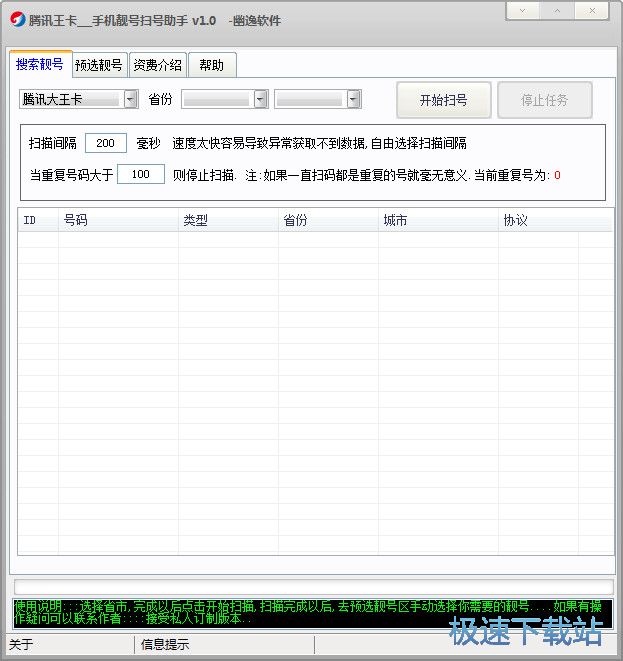Click 关于 in the status bar
Image resolution: width=623 pixels, height=661 pixels.
(x=21, y=645)
